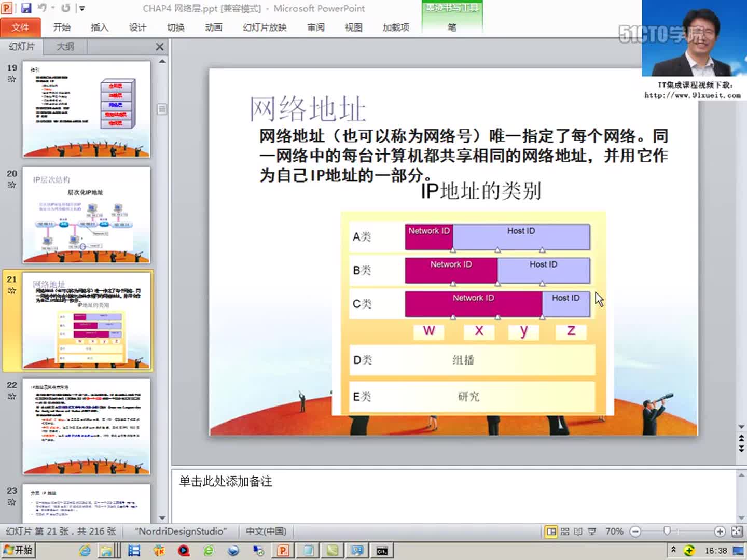Image resolution: width=747 pixels, height=560 pixels.
Task: Select the 笔 (Pen) ink tools tab
Action: tap(452, 27)
